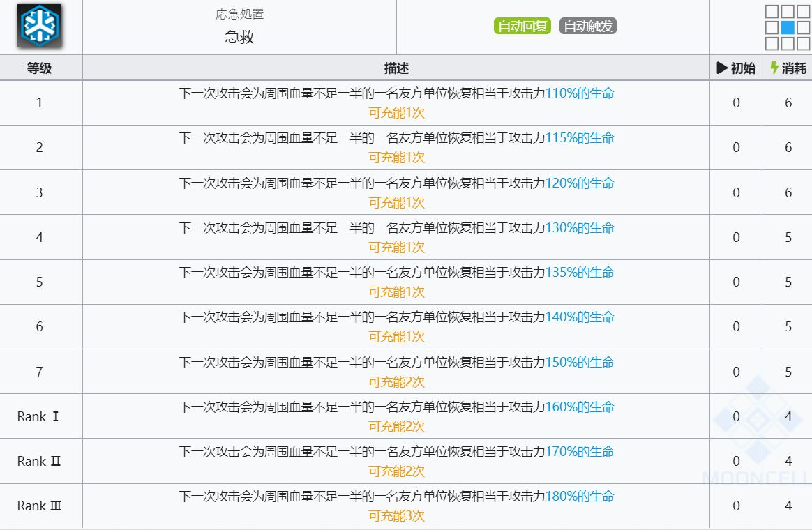Select level 6 row number
812x530 pixels.
click(39, 326)
